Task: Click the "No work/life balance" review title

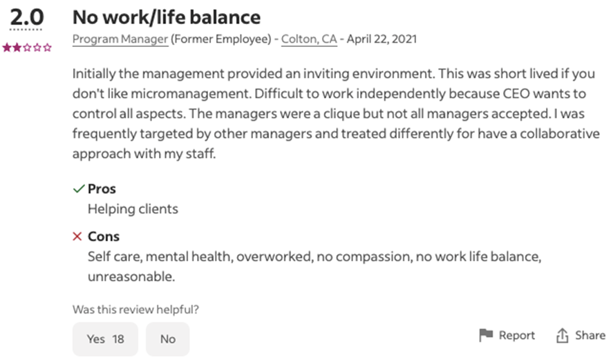Action: (167, 17)
